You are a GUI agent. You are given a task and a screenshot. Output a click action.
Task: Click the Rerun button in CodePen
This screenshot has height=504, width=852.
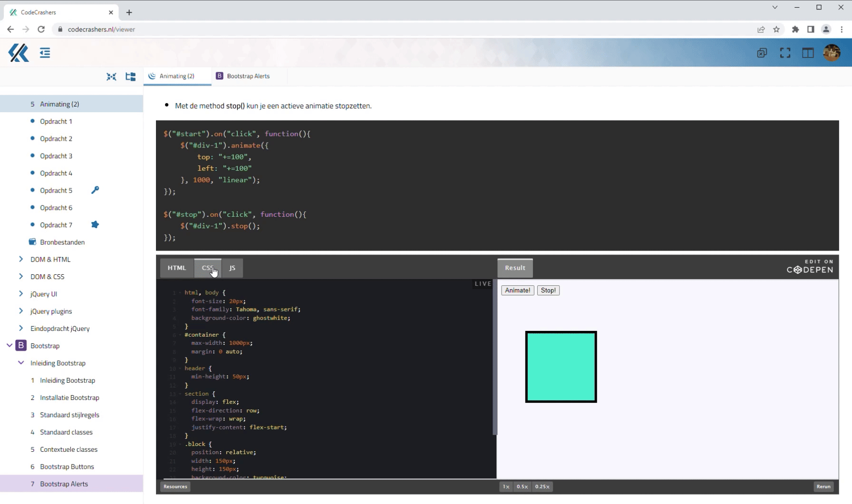[823, 486]
